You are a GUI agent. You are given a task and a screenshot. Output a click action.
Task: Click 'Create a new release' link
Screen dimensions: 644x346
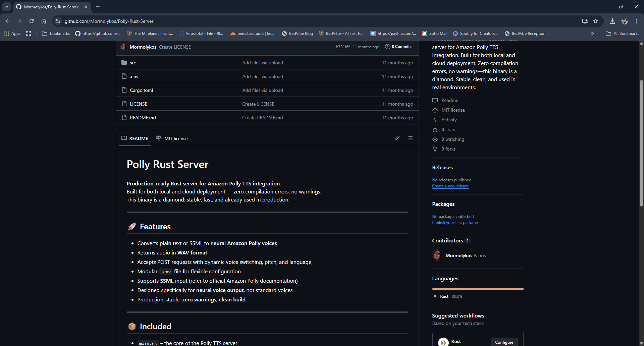tap(450, 186)
